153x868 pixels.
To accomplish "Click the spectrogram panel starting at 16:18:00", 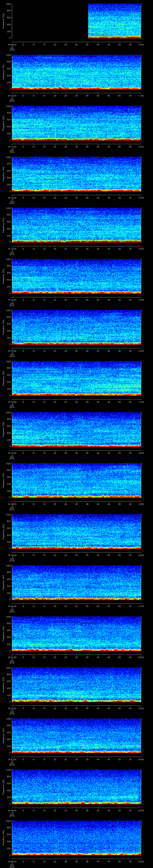I will (77, 481).
